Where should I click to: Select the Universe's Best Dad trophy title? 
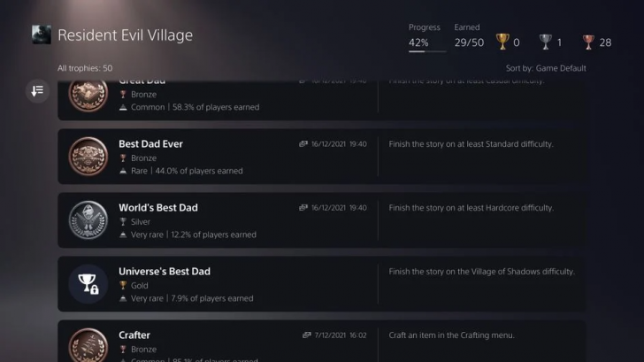coord(165,272)
